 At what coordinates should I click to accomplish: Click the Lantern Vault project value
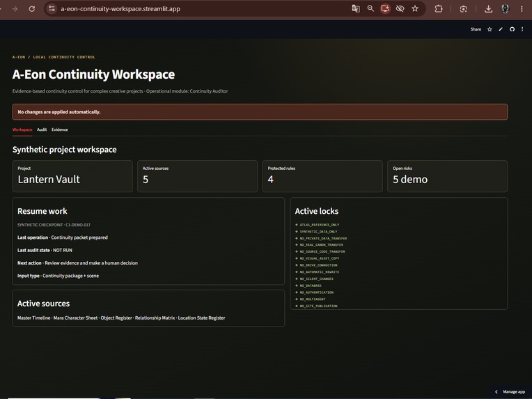tap(49, 179)
